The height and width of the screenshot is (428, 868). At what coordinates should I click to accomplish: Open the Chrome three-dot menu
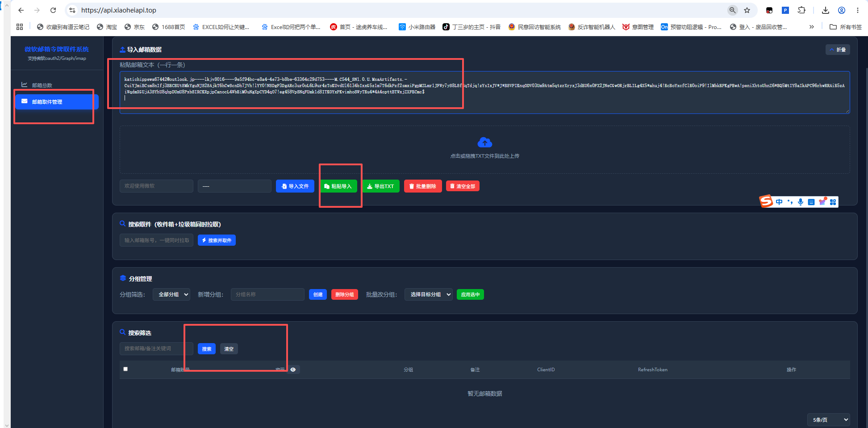click(x=858, y=10)
